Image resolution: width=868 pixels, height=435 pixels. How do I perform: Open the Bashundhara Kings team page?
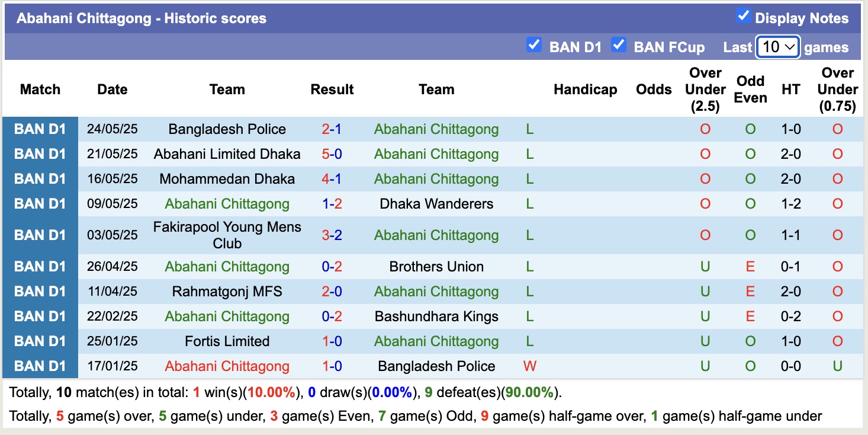click(436, 316)
